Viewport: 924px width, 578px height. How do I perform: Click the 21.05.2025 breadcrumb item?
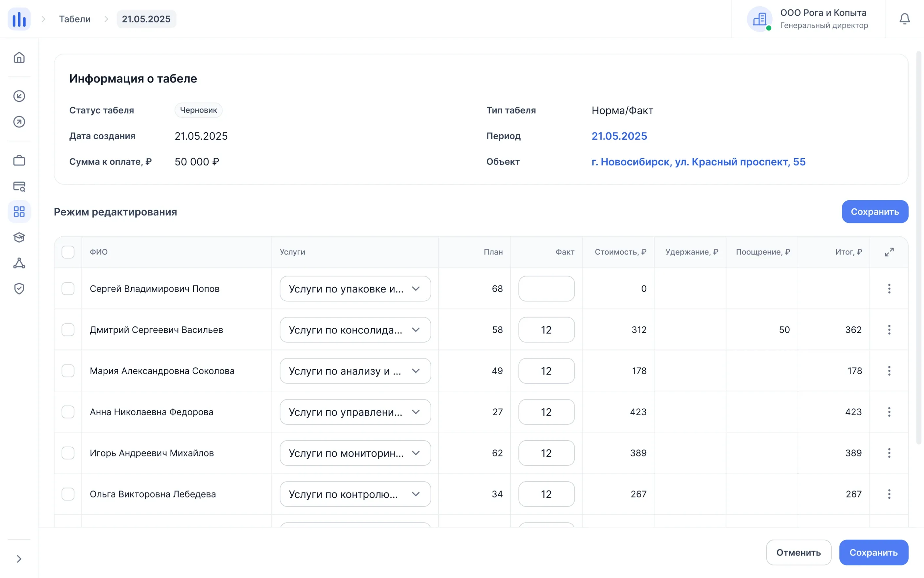(x=147, y=19)
